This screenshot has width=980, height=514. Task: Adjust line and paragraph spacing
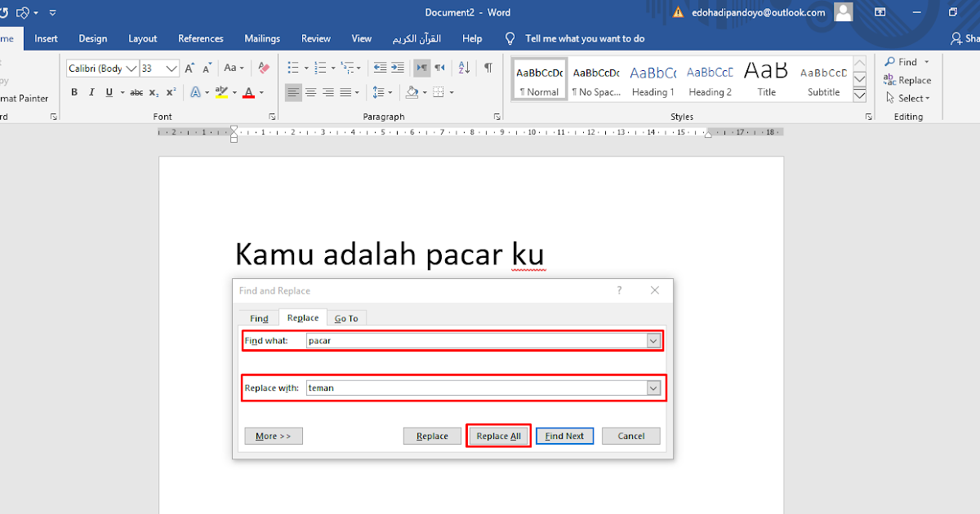378,92
